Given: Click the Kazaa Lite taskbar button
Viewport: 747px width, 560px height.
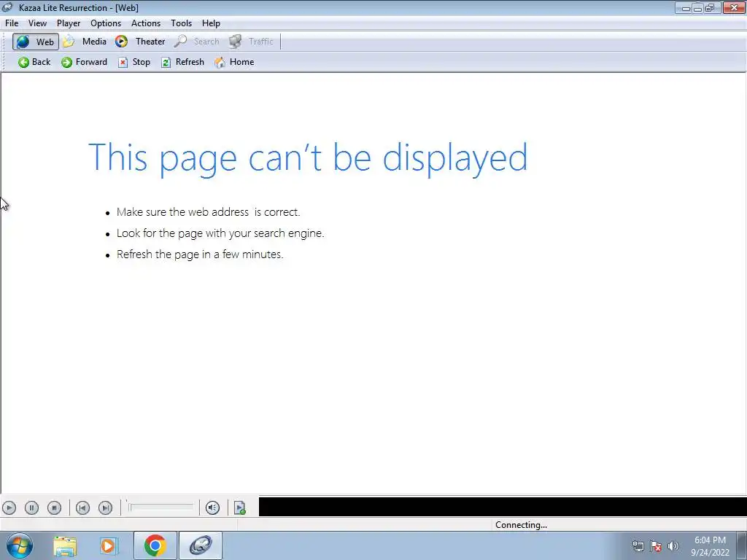Looking at the screenshot, I should coord(201,545).
